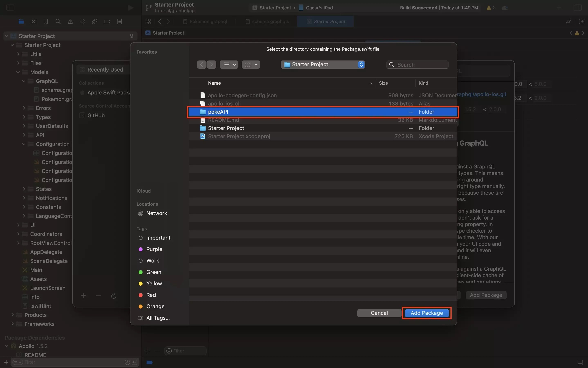Screen dimensions: 588x368
Task: Open the Starter Project location popup
Action: click(323, 64)
